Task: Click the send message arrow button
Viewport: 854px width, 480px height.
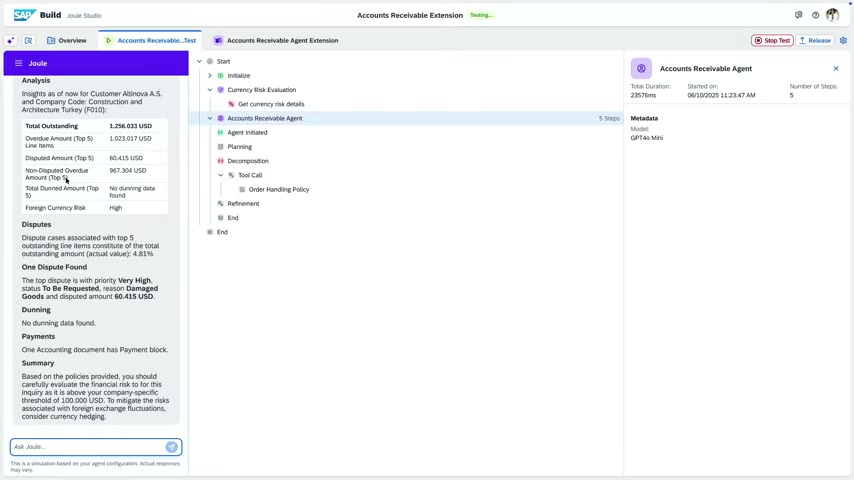Action: (172, 447)
